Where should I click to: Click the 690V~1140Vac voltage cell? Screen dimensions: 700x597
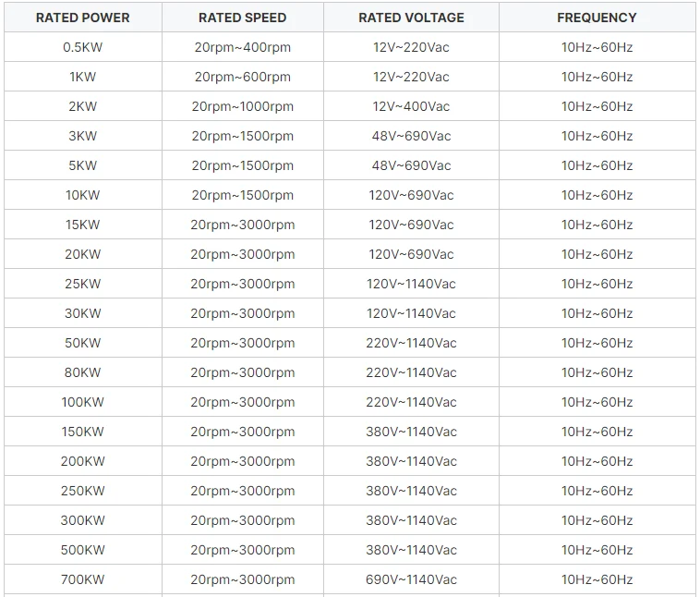point(411,579)
